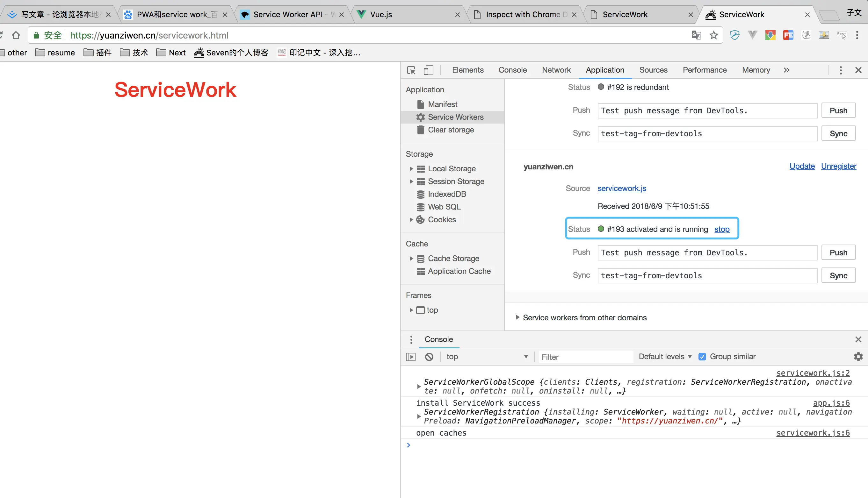Image resolution: width=868 pixels, height=498 pixels.
Task: Click the Sync button for yuanziwen.cn
Action: click(838, 276)
